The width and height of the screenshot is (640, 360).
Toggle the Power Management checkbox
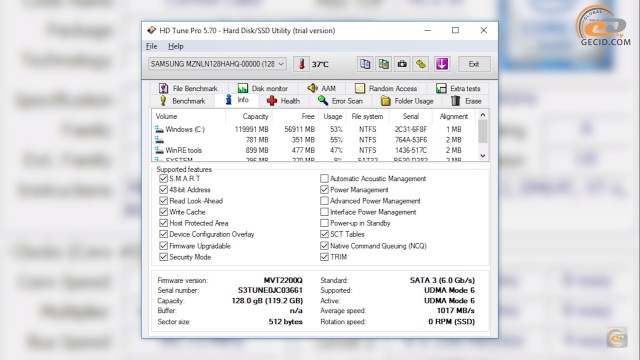(324, 189)
